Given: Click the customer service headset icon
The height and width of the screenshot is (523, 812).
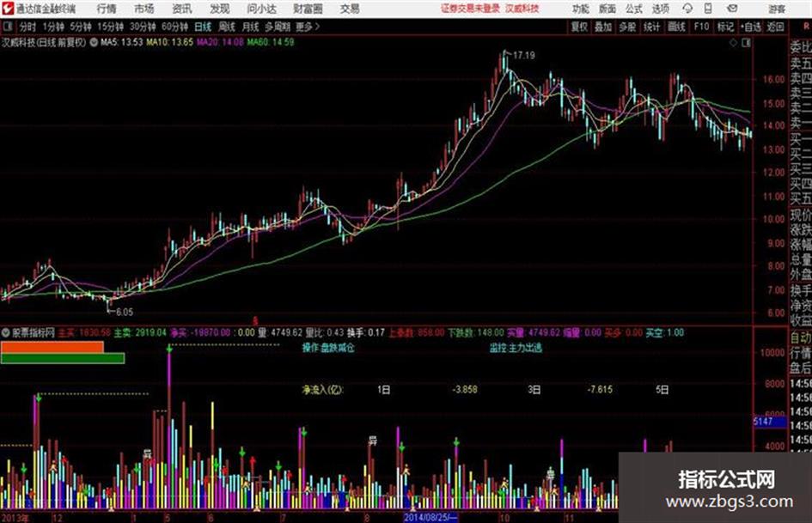Looking at the screenshot, I should pos(687,9).
